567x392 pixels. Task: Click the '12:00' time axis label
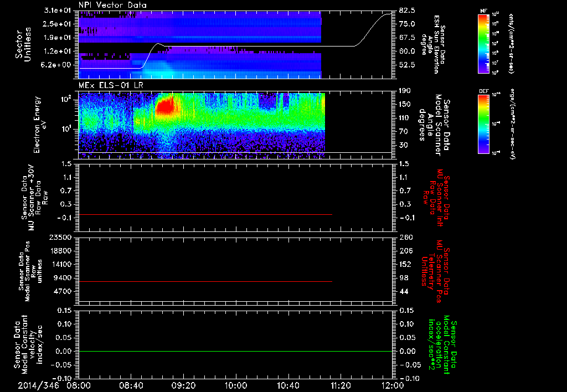[x=393, y=386]
